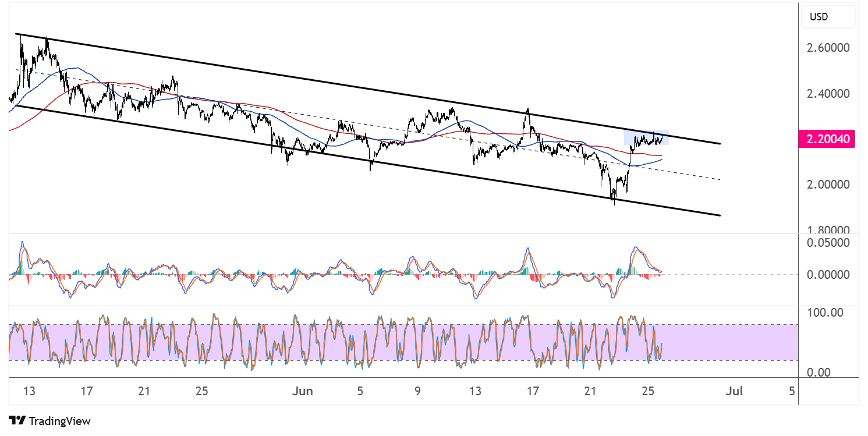Image resolution: width=868 pixels, height=436 pixels.
Task: Select the 1.80000 price axis label
Action: [828, 230]
